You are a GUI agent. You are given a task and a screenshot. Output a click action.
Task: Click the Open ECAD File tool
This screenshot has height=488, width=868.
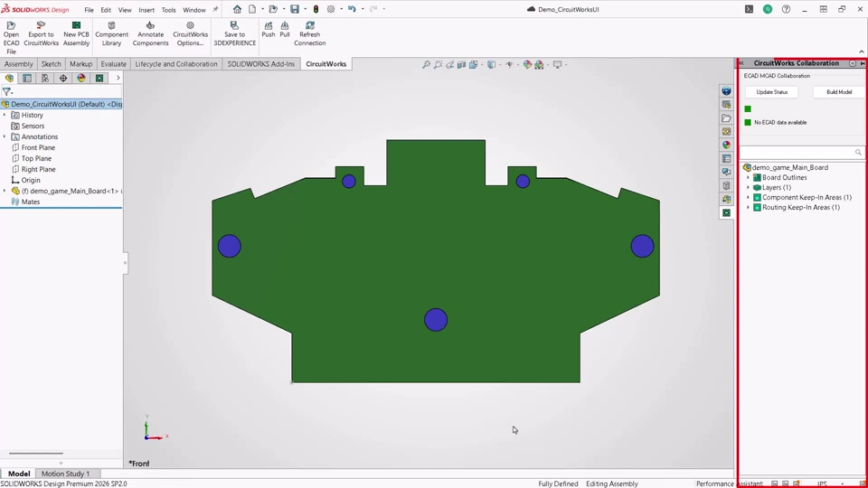(11, 38)
